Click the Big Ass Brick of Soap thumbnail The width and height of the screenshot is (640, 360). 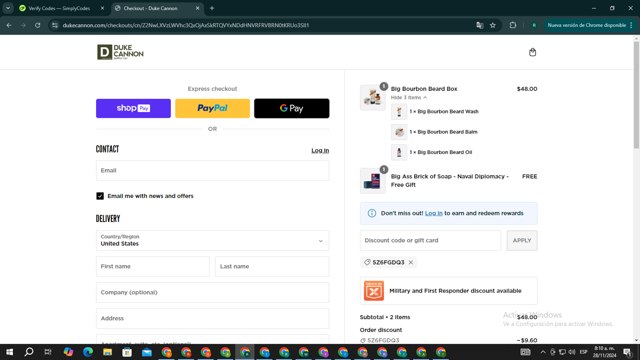[372, 180]
